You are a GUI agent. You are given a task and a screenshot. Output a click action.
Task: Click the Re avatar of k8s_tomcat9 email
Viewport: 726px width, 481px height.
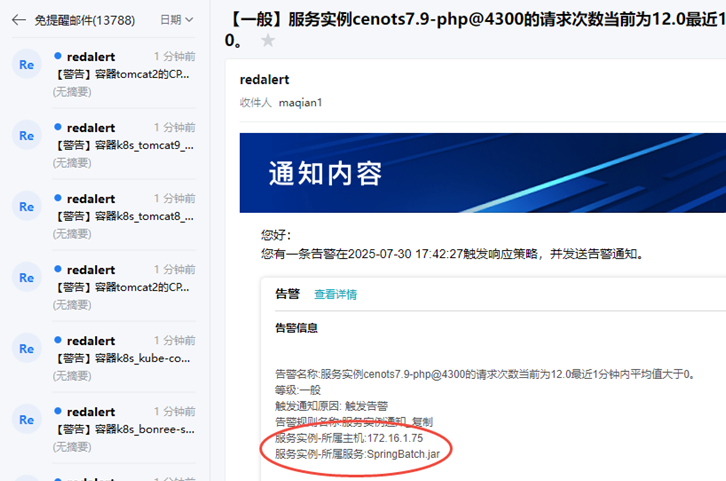27,135
